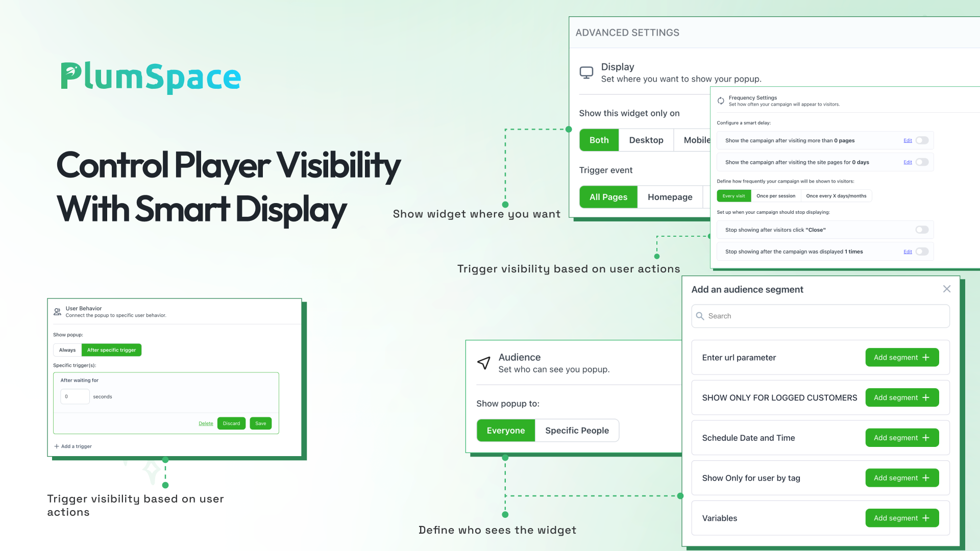This screenshot has height=551, width=980.
Task: Click the search magnifier icon
Action: click(x=700, y=316)
